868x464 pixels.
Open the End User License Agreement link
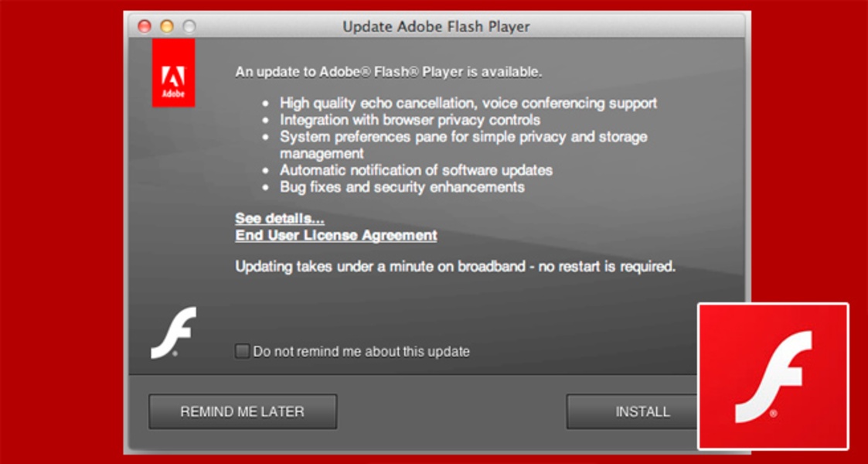click(336, 235)
